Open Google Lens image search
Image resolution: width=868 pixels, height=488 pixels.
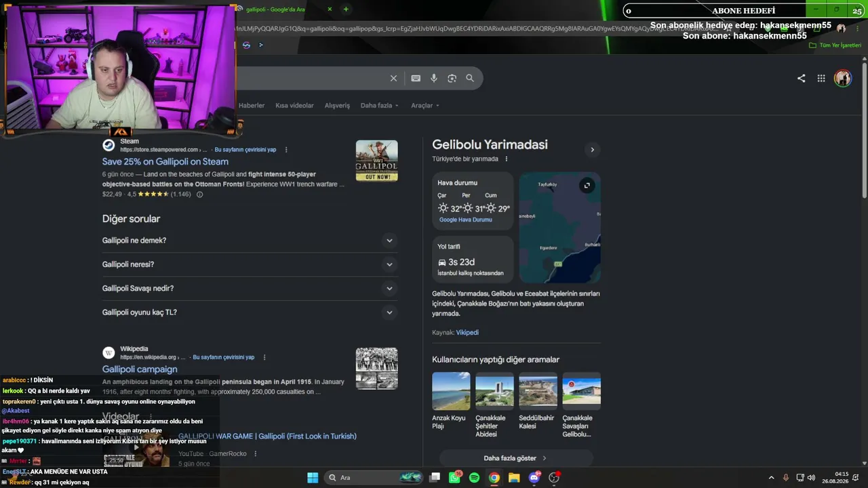[452, 79]
